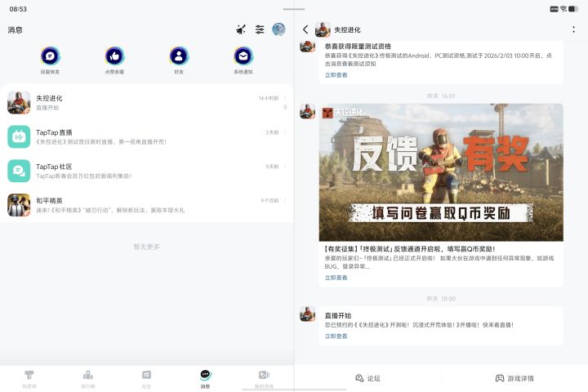588x392 pixels.
Task: Open the 好友 friends shortcut icon
Action: [x=179, y=56]
